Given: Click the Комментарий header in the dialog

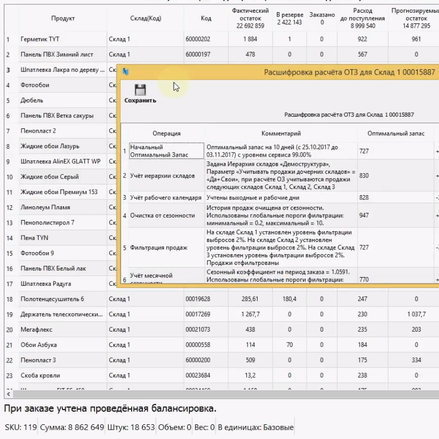Looking at the screenshot, I should pos(281,133).
